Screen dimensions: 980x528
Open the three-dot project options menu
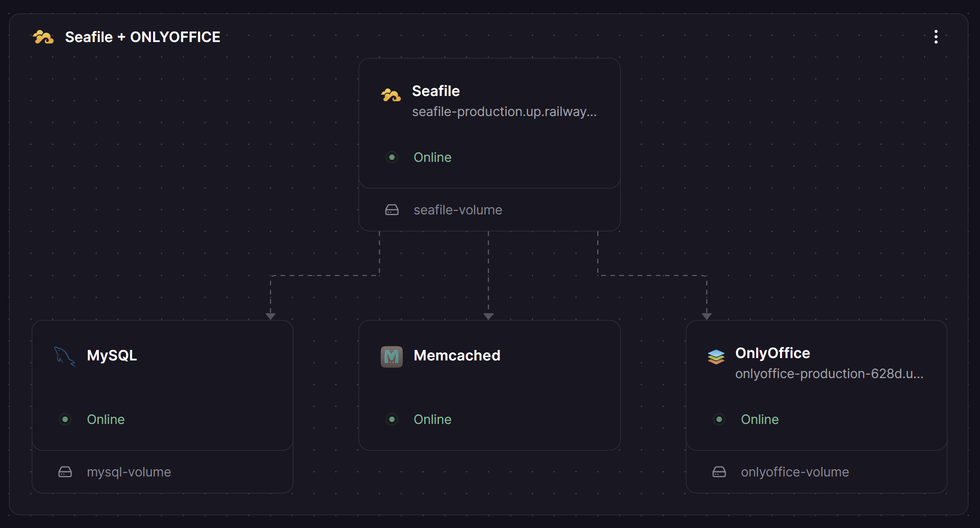936,37
